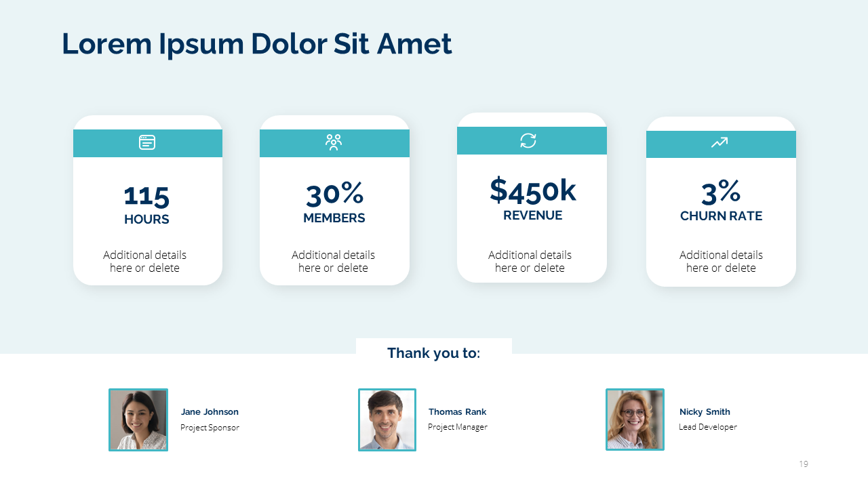Select Jane Johnson's profile photo
This screenshot has height=488, width=868.
pyautogui.click(x=138, y=420)
